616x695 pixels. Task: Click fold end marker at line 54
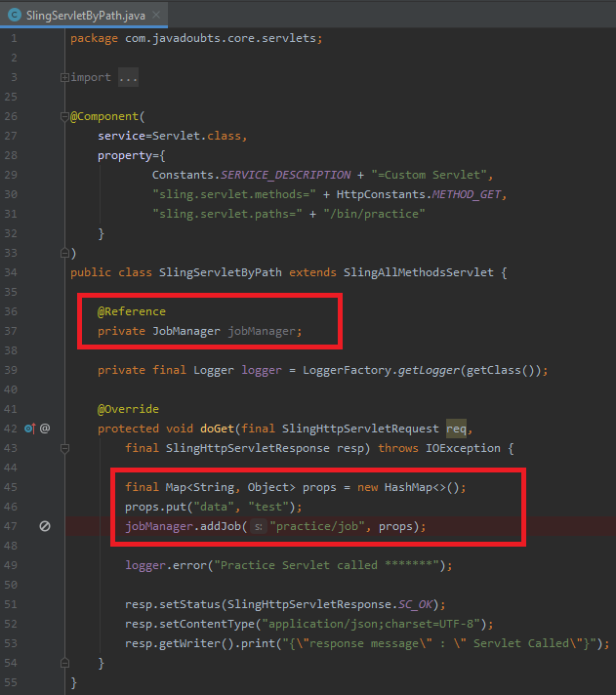click(x=64, y=663)
